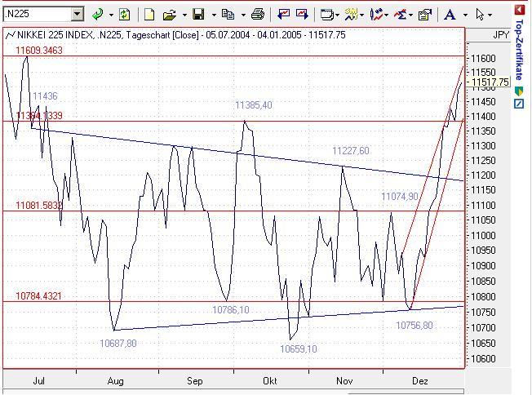Click the small line chart icon before NIKKEI title

[x=11, y=35]
